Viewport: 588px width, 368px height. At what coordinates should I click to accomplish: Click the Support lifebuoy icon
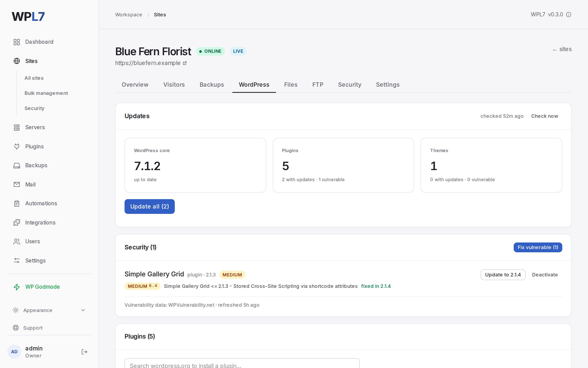pos(16,328)
